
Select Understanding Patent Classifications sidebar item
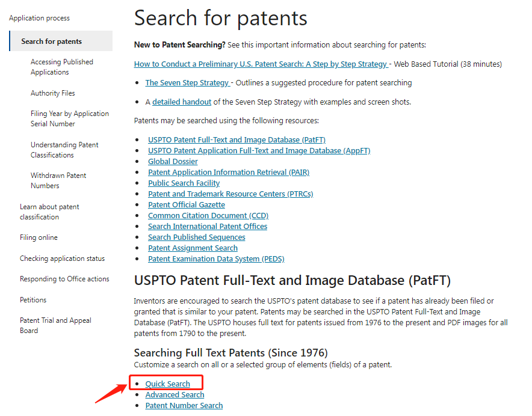(x=64, y=150)
